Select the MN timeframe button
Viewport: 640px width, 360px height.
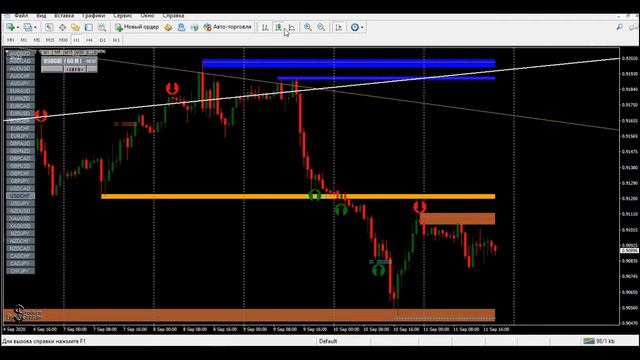pos(11,40)
